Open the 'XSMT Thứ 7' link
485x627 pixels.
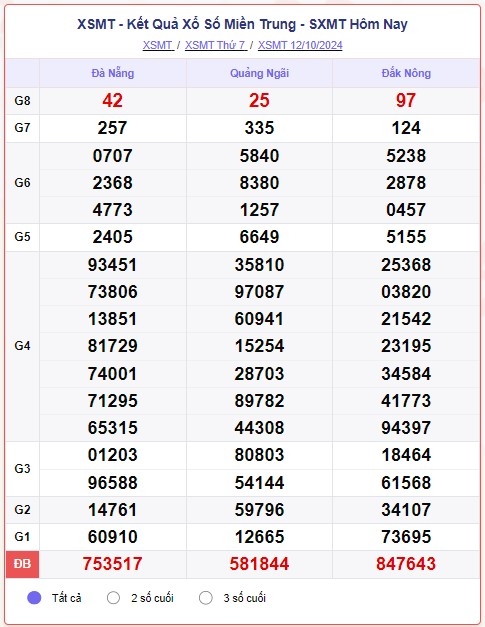pyautogui.click(x=216, y=45)
